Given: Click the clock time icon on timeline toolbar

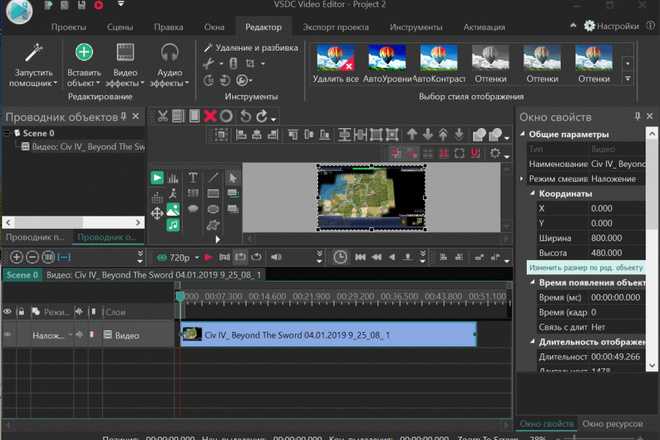Looking at the screenshot, I should (x=340, y=257).
